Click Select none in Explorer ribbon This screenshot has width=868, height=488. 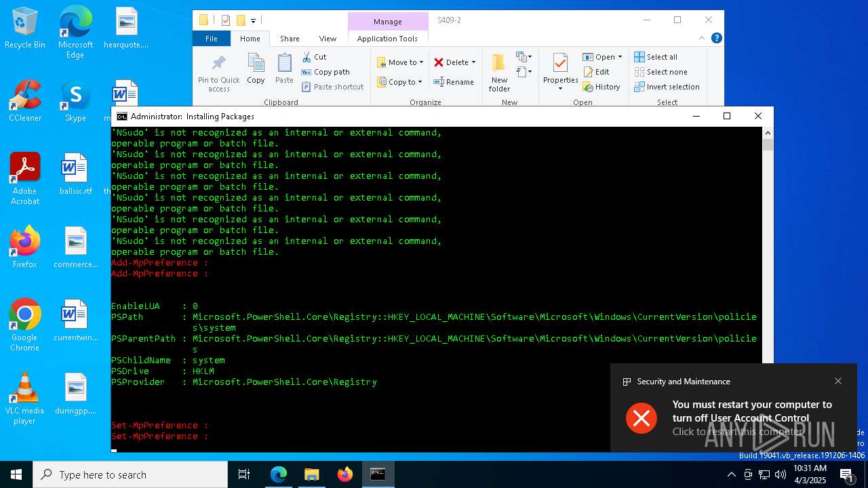[x=660, y=72]
